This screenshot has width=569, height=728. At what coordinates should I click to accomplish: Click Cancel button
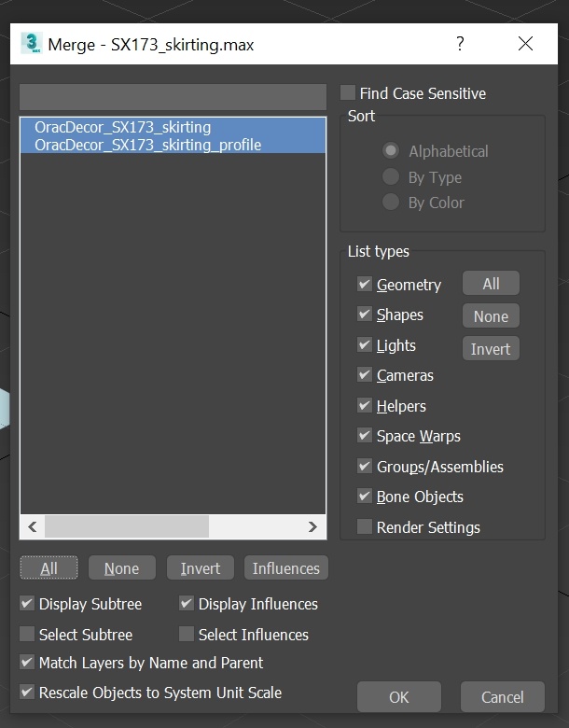[x=503, y=696]
